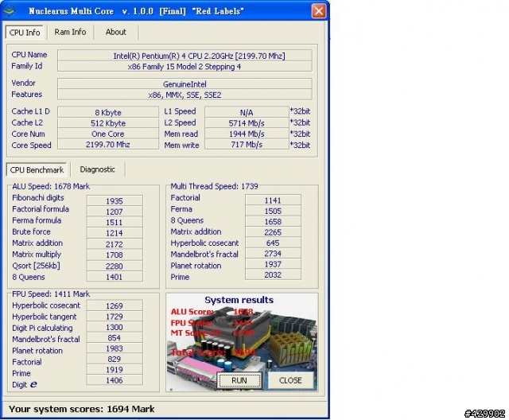The height and width of the screenshot is (420, 509).
Task: Click the Mem read value 1944 Mb/s
Action: (x=247, y=134)
